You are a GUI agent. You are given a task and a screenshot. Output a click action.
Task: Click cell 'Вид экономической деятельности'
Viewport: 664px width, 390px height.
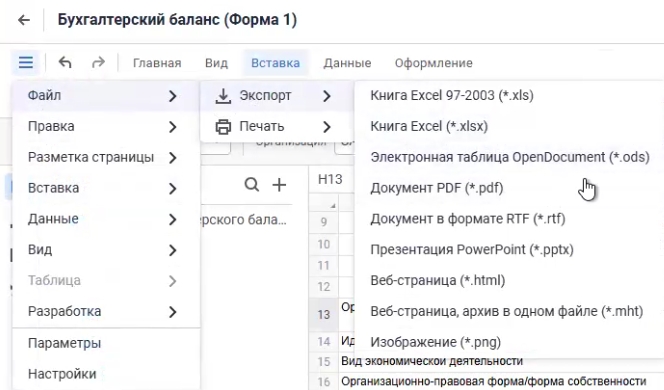click(x=432, y=361)
